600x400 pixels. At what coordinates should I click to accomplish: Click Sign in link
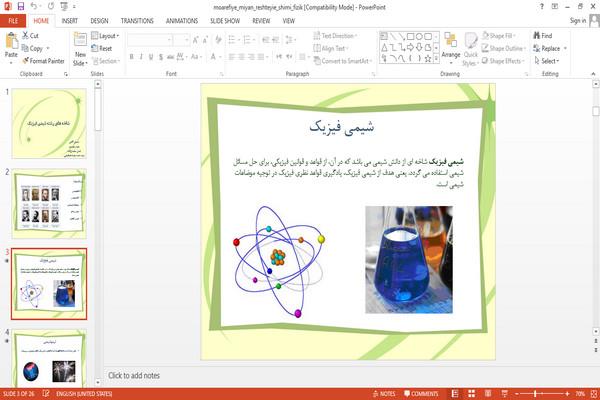tap(578, 21)
